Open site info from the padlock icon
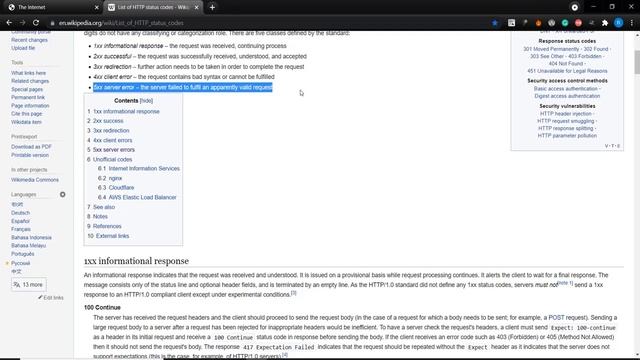This screenshot has width=640, height=360. coord(52,23)
